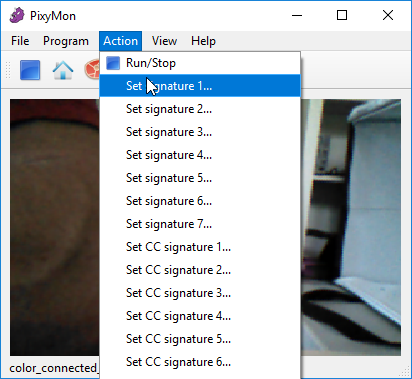Minimize the PixyMon window
The image size is (412, 379).
(297, 15)
